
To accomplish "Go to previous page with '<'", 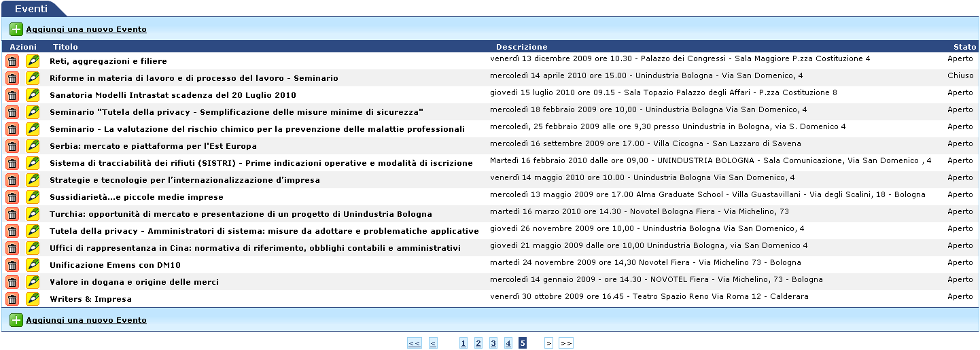I will pos(433,343).
